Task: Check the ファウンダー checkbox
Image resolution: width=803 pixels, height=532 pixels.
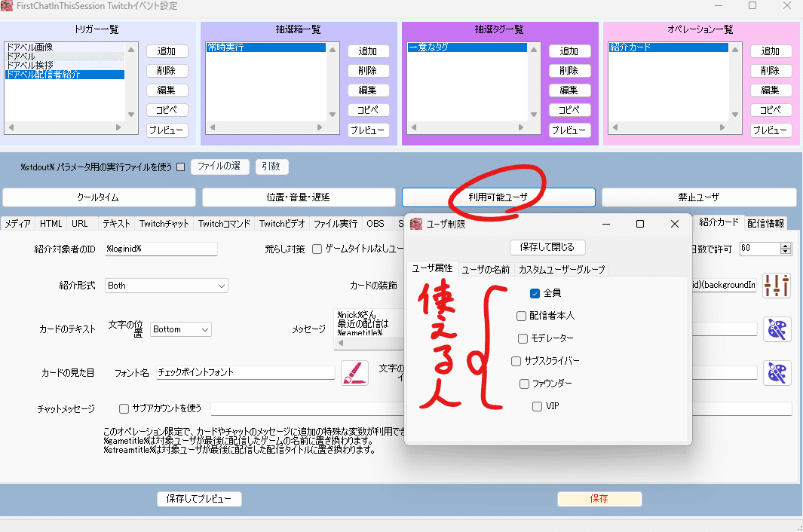Action: [x=525, y=384]
